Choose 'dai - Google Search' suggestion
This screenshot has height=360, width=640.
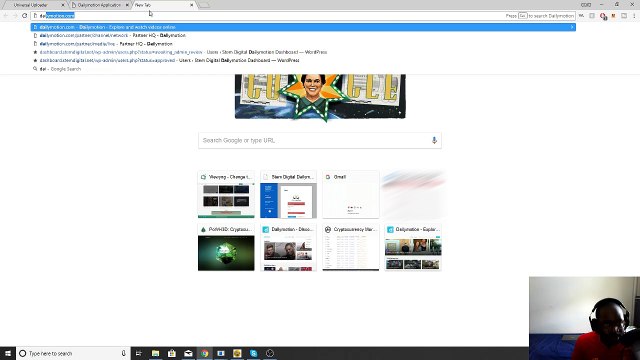pos(303,69)
